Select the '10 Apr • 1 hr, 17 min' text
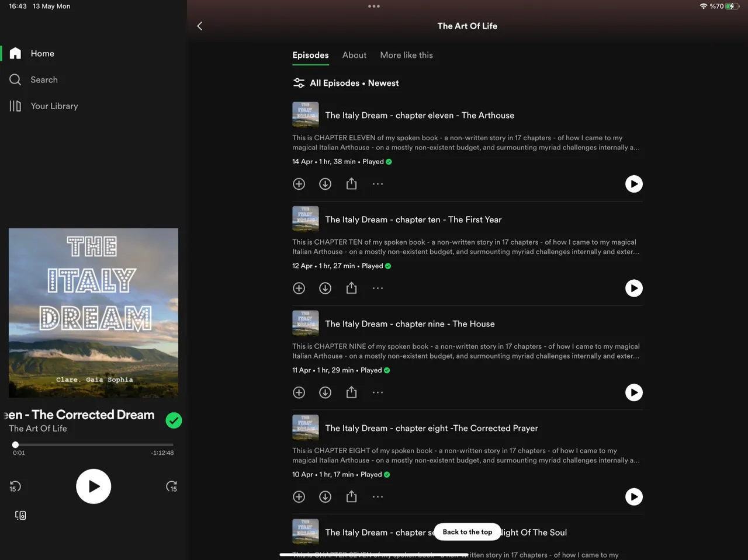Screen dimensions: 748x560 (323, 474)
